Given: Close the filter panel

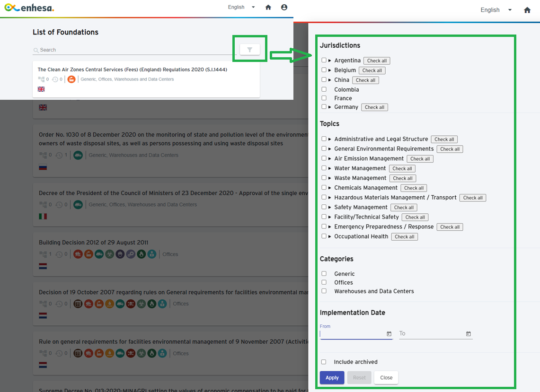Looking at the screenshot, I should pos(386,377).
